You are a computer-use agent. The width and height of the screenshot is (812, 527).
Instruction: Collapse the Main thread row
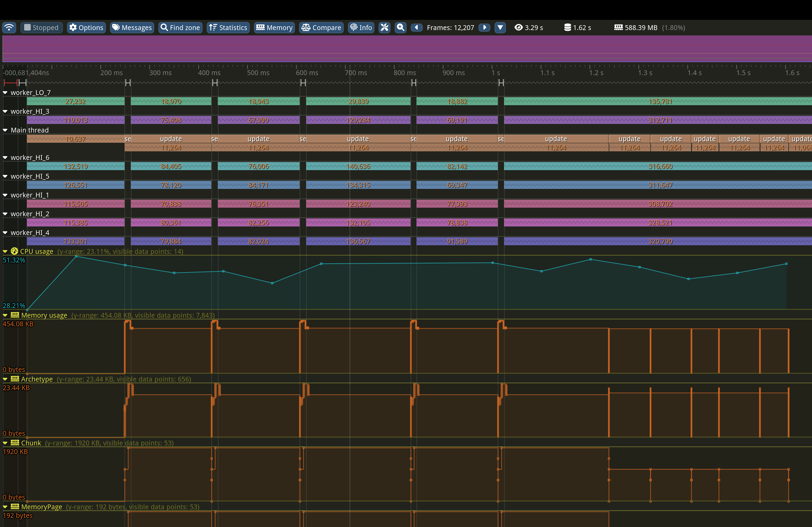5,130
